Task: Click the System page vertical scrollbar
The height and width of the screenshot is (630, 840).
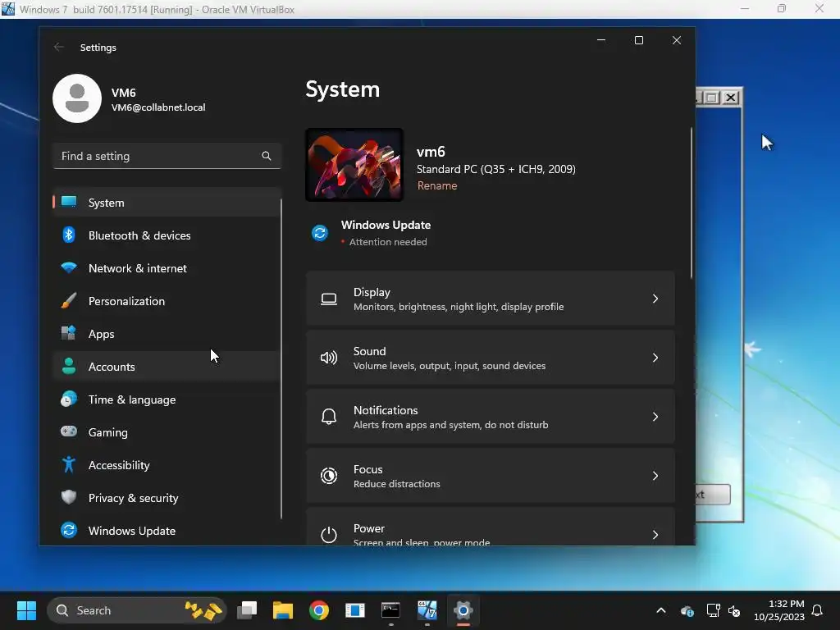Action: coord(691,203)
